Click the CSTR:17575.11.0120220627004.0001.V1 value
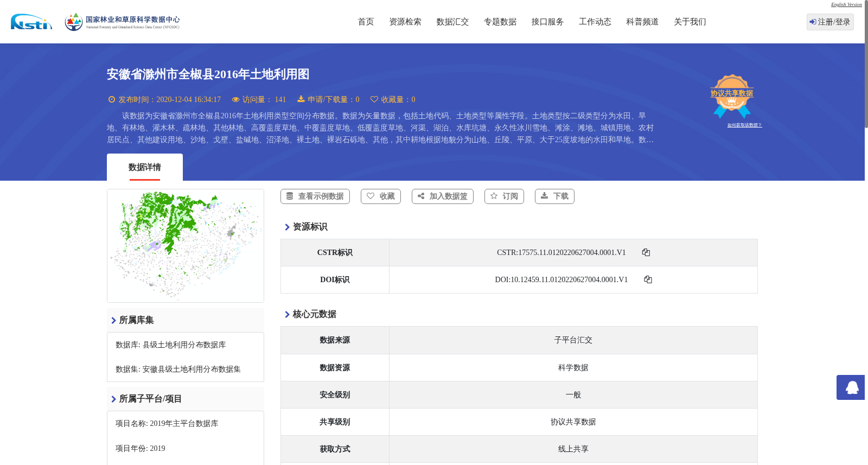868x465 pixels. click(561, 252)
